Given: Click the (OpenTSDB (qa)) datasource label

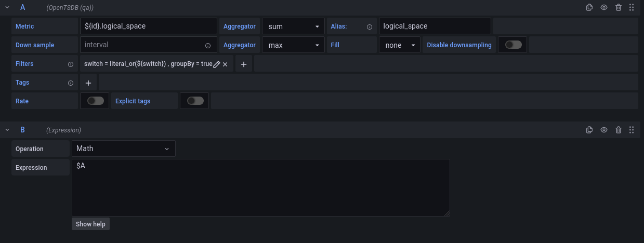Looking at the screenshot, I should (x=70, y=8).
